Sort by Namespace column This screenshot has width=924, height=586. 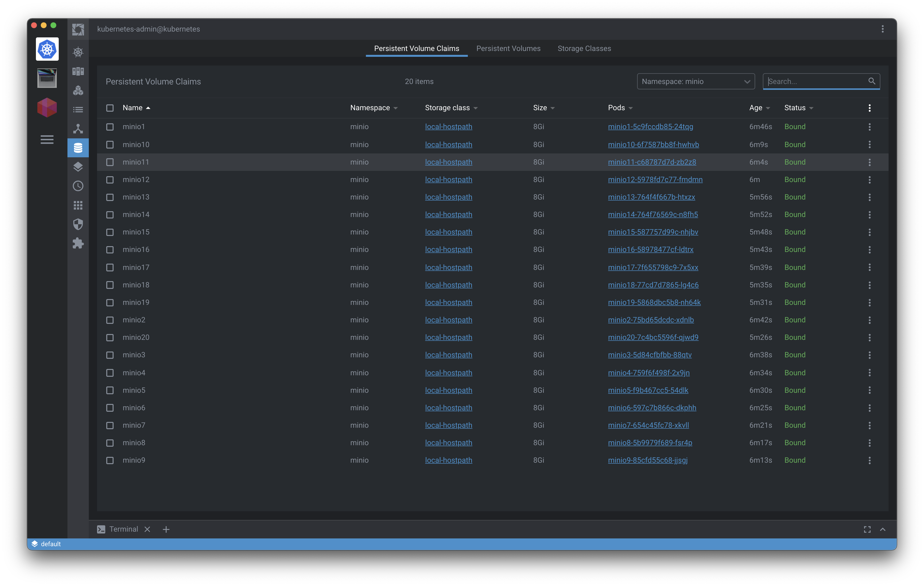click(374, 108)
